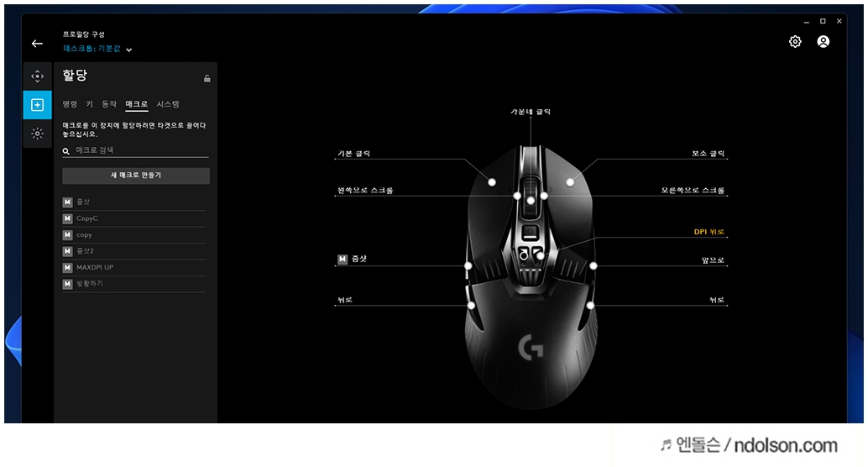Click the M icon beside 줌샷2

click(x=67, y=251)
